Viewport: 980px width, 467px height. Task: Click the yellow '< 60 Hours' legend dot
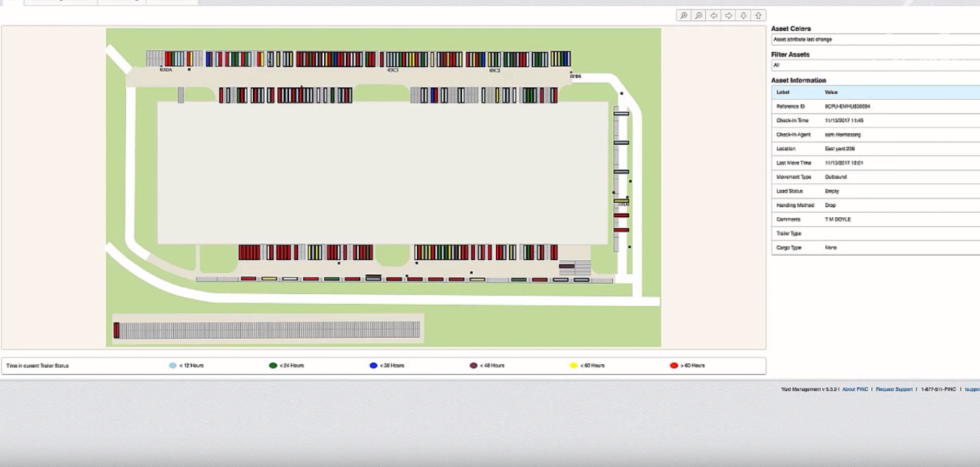tap(573, 366)
